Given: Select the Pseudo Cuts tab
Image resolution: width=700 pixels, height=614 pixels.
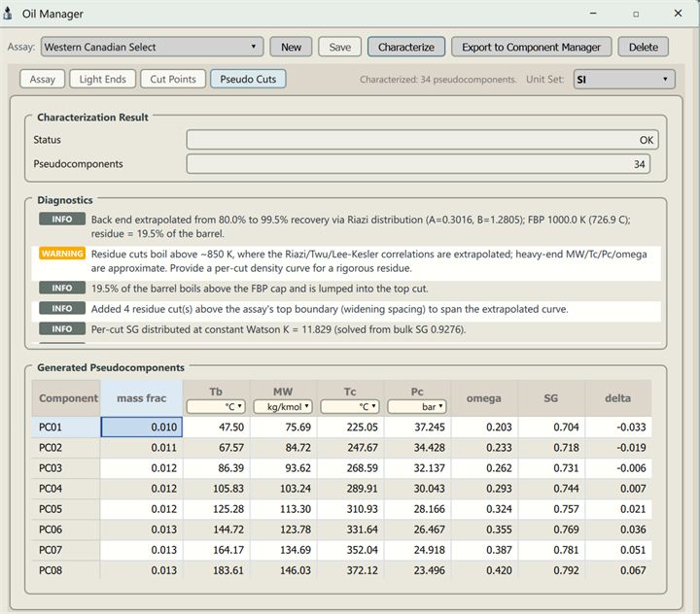Looking at the screenshot, I should (248, 79).
